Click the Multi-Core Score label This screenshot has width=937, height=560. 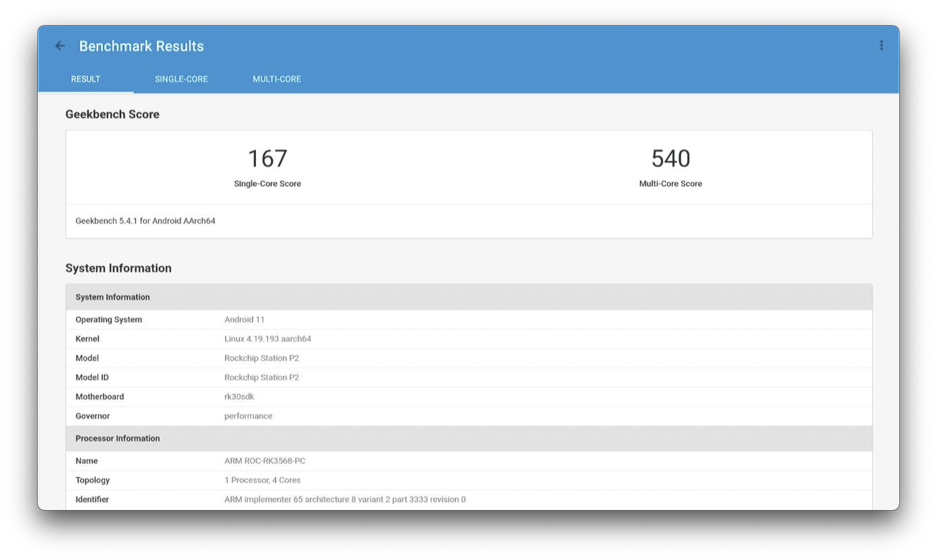(x=670, y=183)
